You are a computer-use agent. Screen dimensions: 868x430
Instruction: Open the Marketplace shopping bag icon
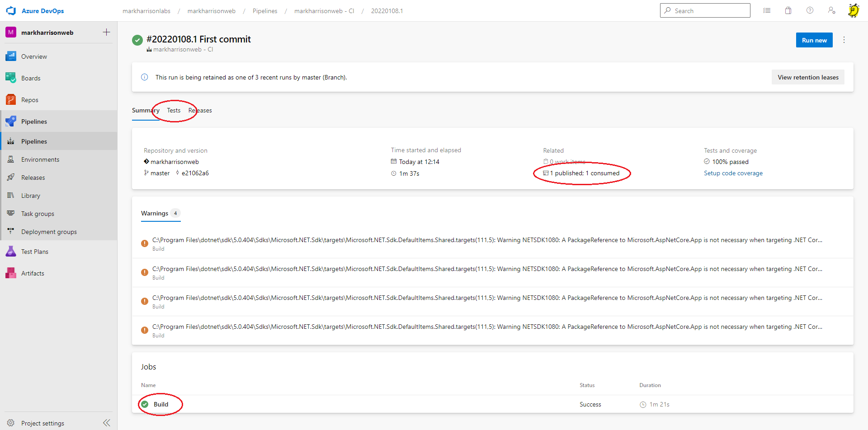788,10
